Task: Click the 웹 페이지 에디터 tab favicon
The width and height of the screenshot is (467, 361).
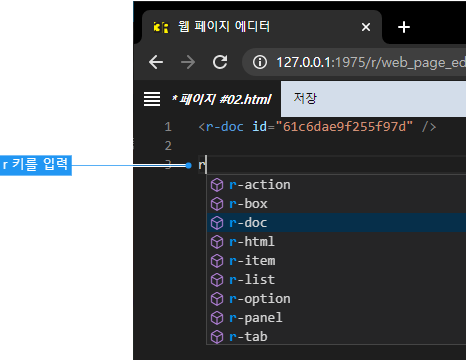Action: coord(161,27)
